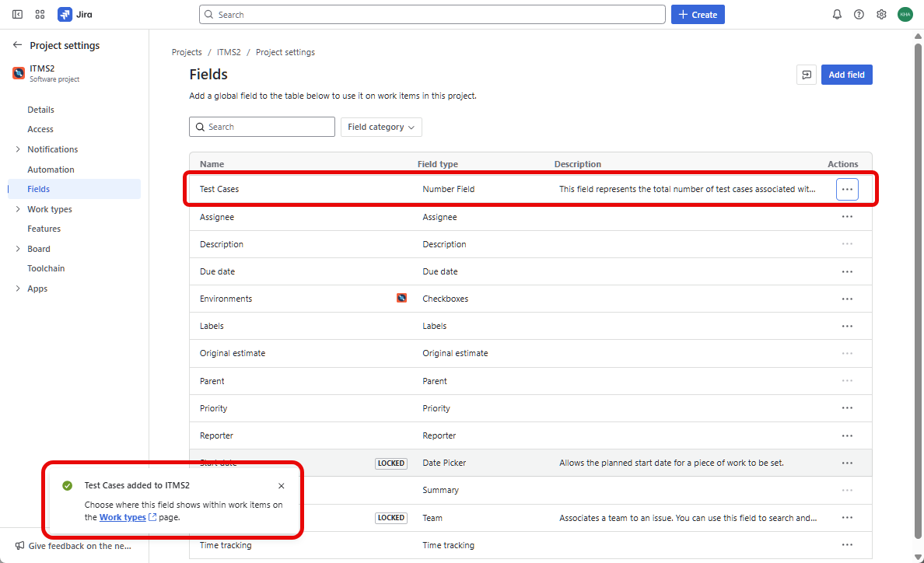Open the notifications bell
Image resolution: width=924 pixels, height=563 pixels.
pyautogui.click(x=837, y=14)
